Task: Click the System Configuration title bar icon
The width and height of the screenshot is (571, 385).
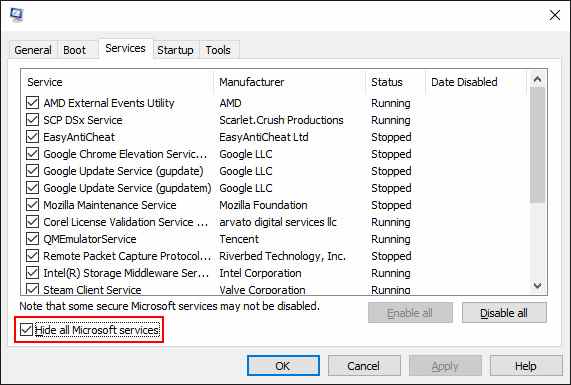Action: tap(16, 15)
